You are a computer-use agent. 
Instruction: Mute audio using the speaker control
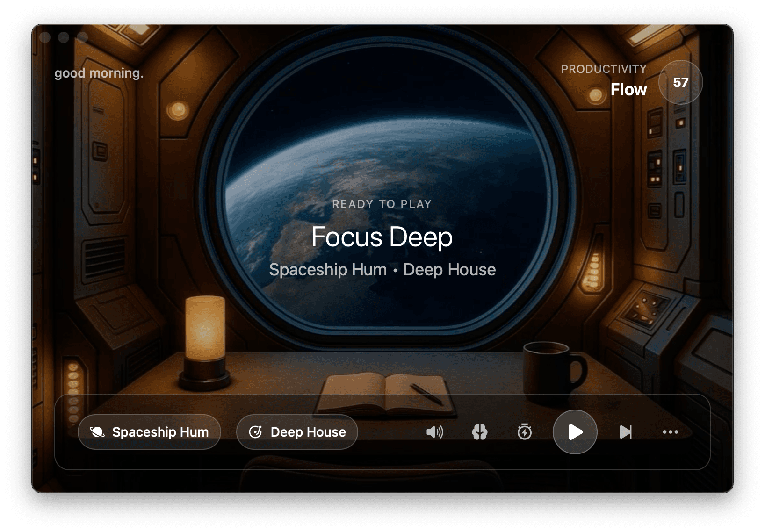click(x=435, y=432)
